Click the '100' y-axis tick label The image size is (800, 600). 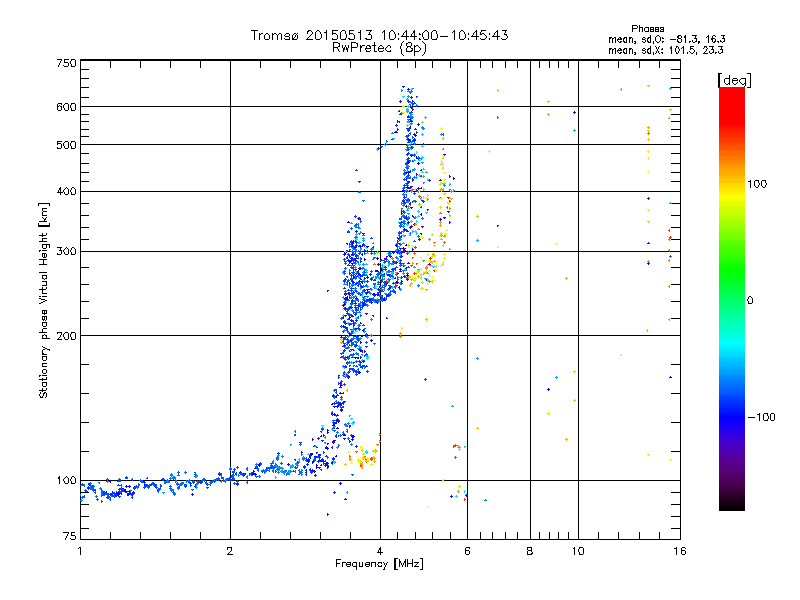[66, 481]
